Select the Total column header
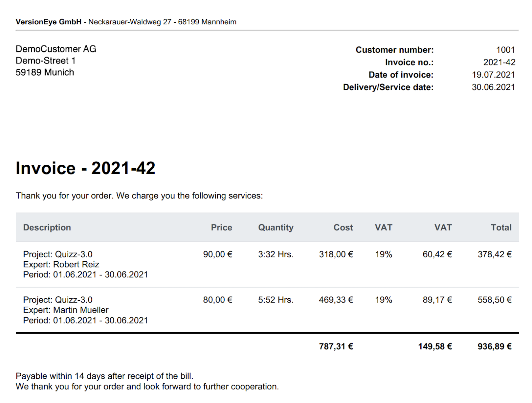Screen dimensions: 532x403 click(501, 227)
